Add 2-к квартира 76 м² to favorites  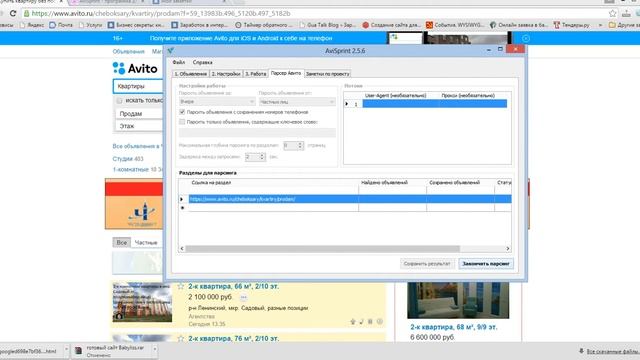click(x=181, y=338)
